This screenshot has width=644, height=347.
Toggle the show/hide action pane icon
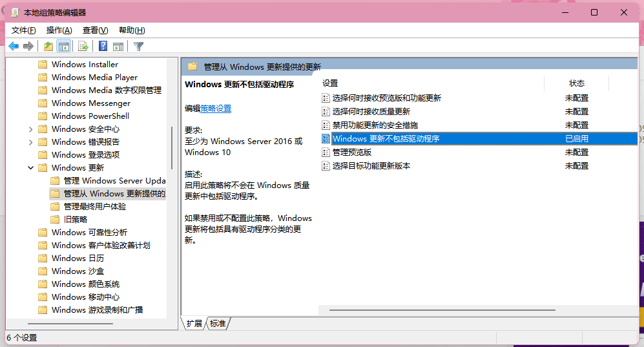point(118,47)
